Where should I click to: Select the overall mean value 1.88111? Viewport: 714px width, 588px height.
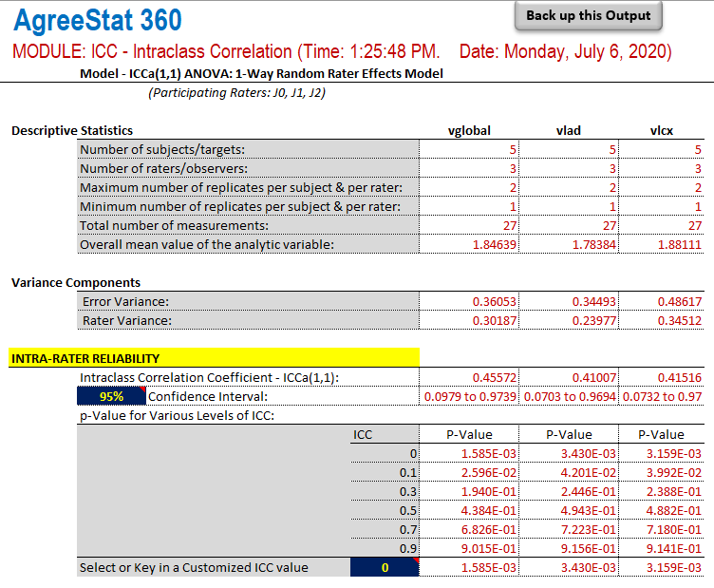680,244
